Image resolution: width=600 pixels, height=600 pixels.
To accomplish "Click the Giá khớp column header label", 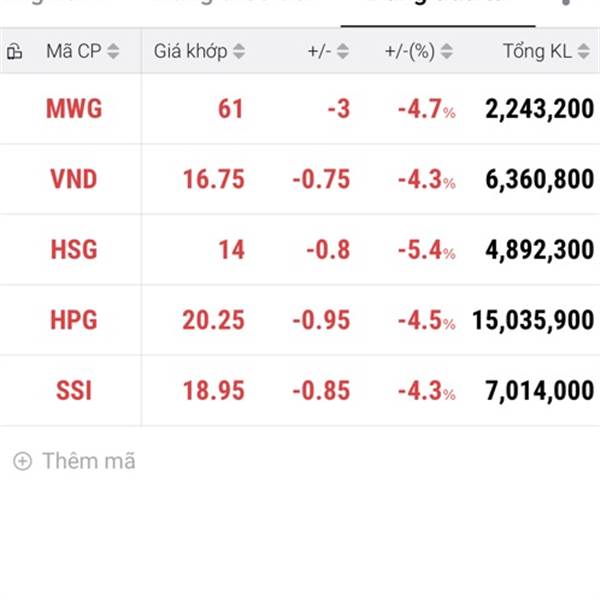I will (x=191, y=51).
